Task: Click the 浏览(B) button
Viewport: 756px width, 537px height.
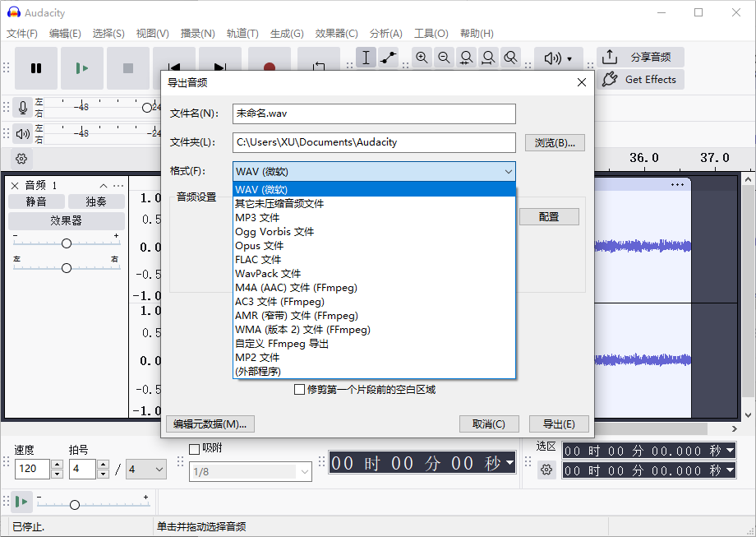Action: point(554,142)
